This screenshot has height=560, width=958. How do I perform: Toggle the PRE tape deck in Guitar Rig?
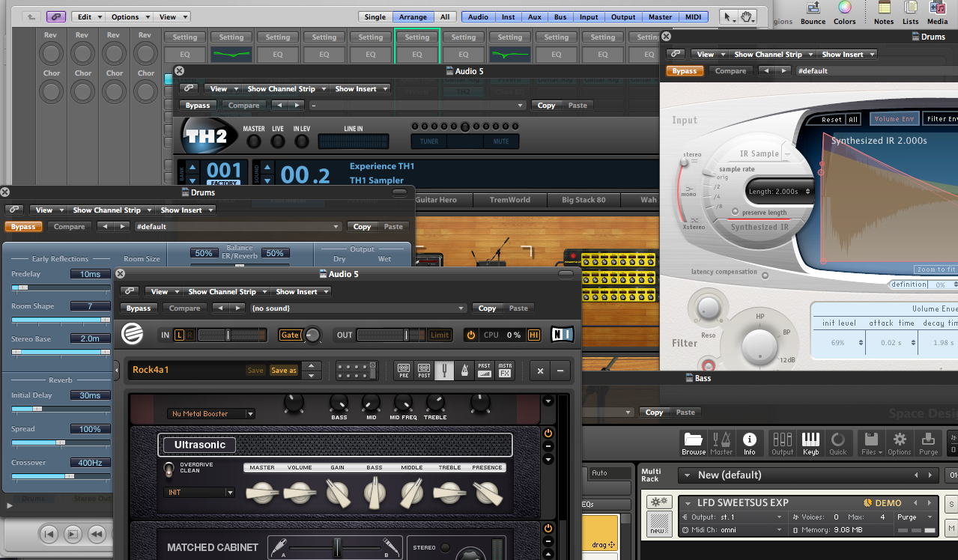pyautogui.click(x=404, y=370)
